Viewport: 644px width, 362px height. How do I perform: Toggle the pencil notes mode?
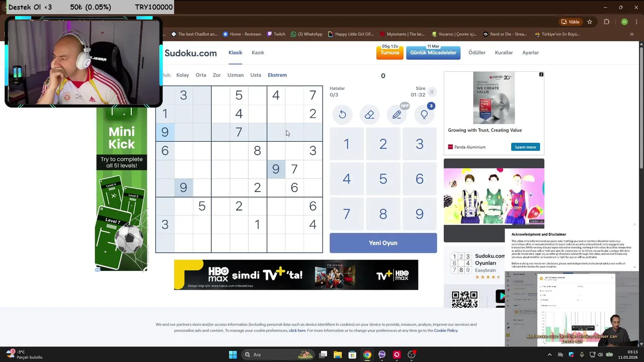(x=397, y=115)
